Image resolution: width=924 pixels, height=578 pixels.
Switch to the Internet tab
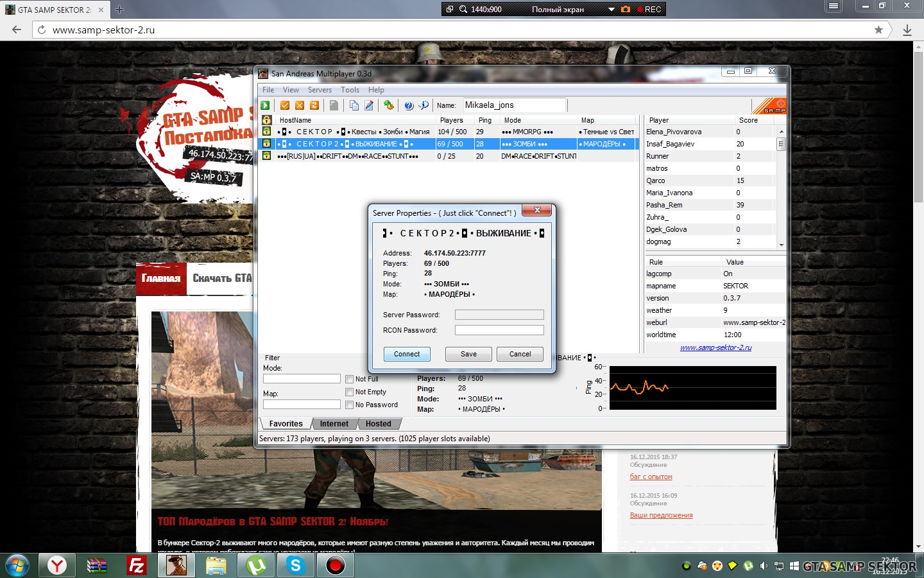point(334,424)
